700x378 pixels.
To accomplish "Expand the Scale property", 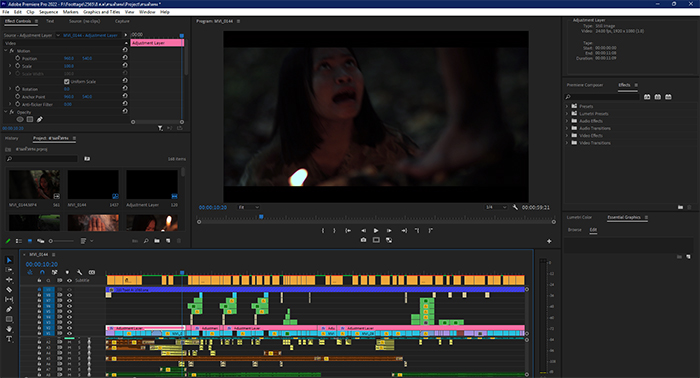I will 10,66.
